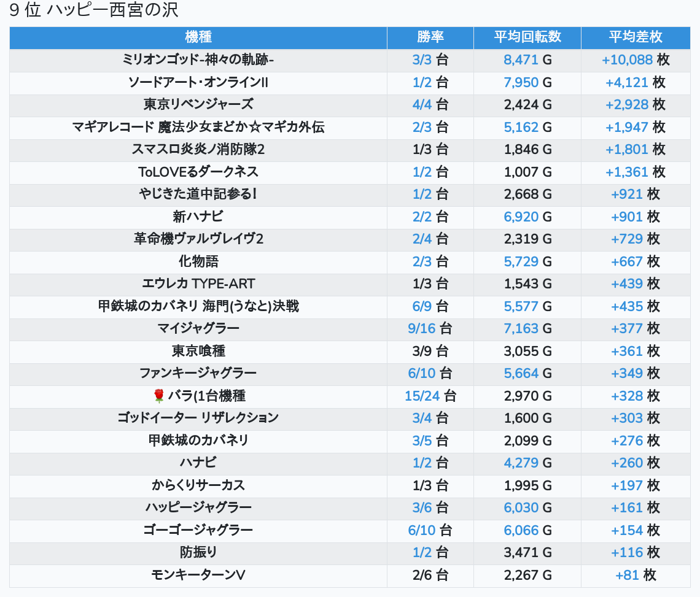The height and width of the screenshot is (597, 700).
Task: Click average difference +921 枚
Action: pos(636,194)
